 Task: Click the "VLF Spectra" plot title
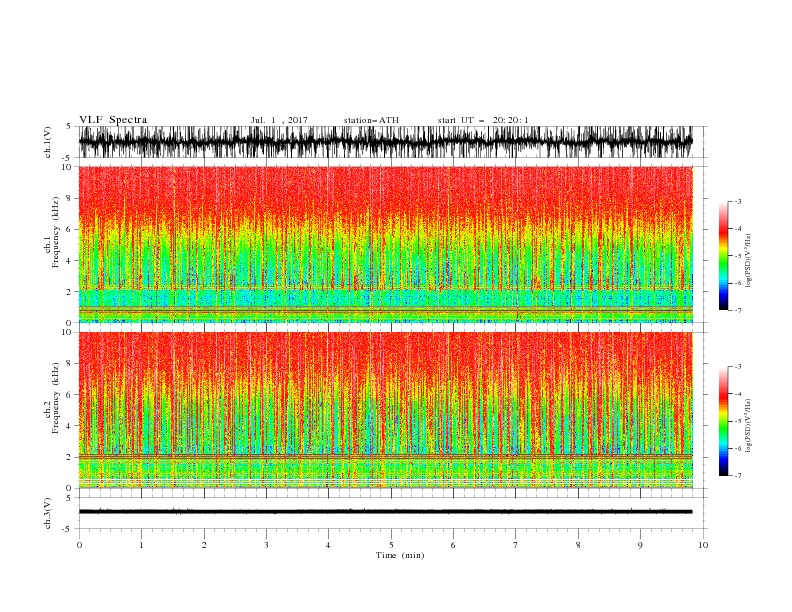[x=113, y=120]
